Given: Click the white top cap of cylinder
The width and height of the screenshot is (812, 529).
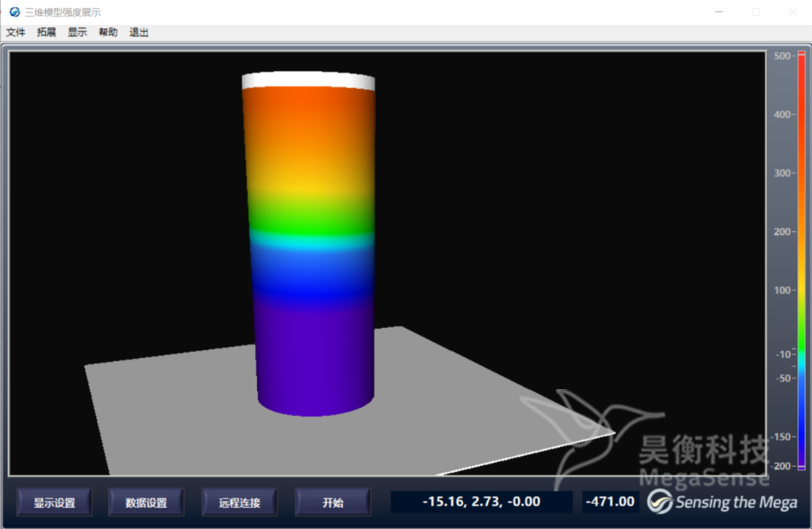Looking at the screenshot, I should point(309,81).
